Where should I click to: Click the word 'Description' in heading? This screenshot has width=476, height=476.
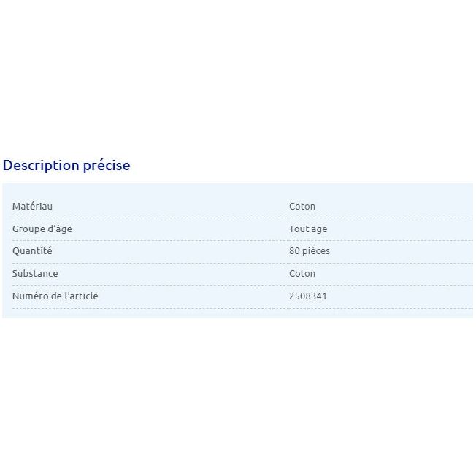41,166
